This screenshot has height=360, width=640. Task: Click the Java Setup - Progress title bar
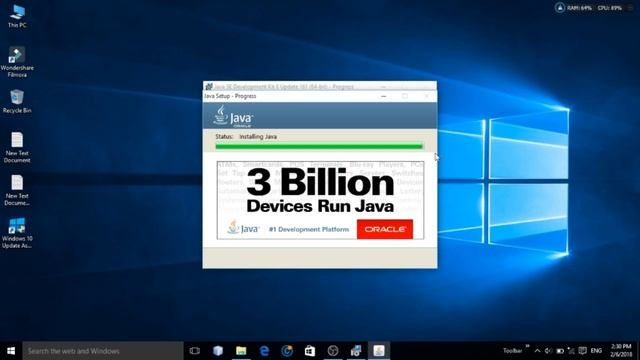point(320,96)
